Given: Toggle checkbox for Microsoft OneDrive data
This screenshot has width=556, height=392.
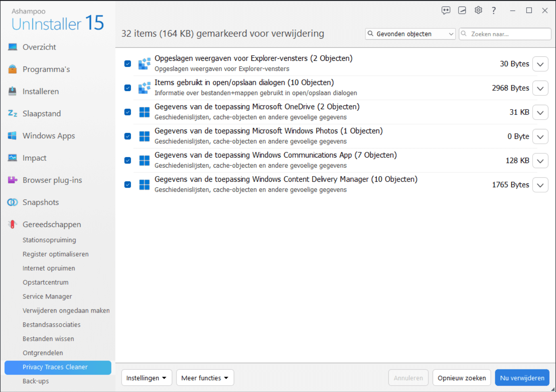Looking at the screenshot, I should [x=128, y=112].
